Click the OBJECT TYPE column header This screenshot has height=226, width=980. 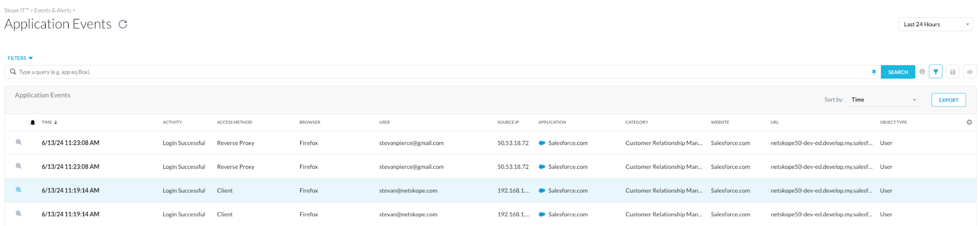click(x=893, y=122)
